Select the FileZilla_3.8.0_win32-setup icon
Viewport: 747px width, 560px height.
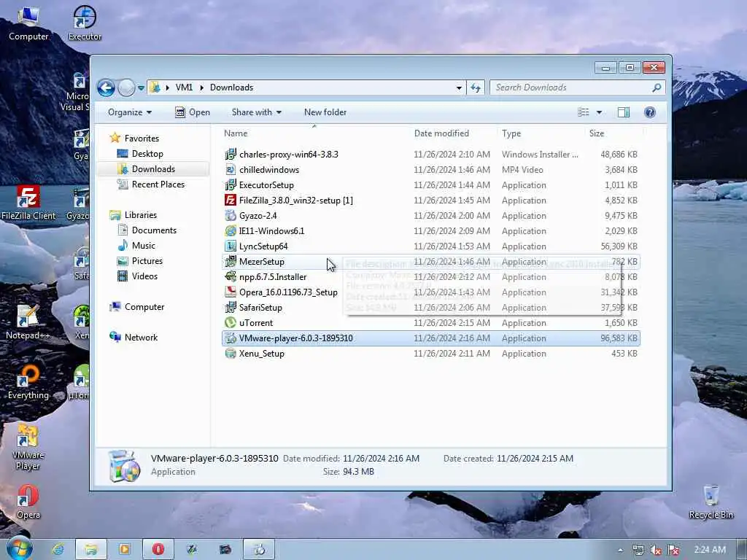click(231, 200)
